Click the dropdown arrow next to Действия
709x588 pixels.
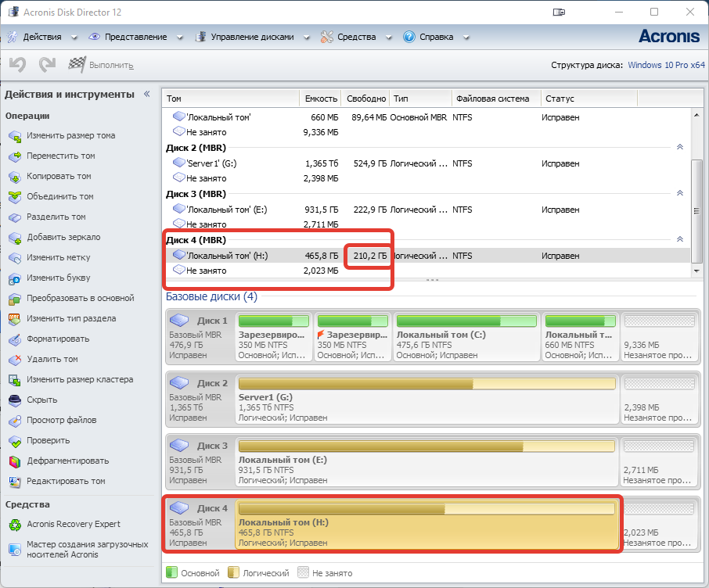pos(74,38)
